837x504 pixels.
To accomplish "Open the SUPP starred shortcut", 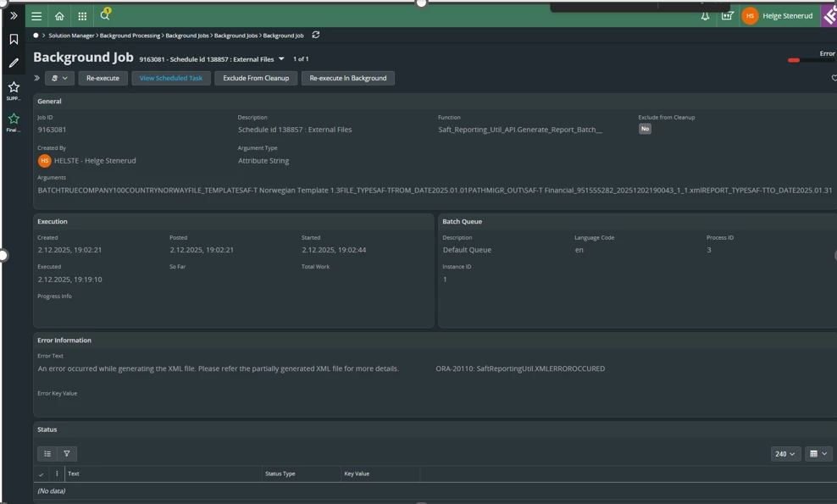I will tap(14, 90).
